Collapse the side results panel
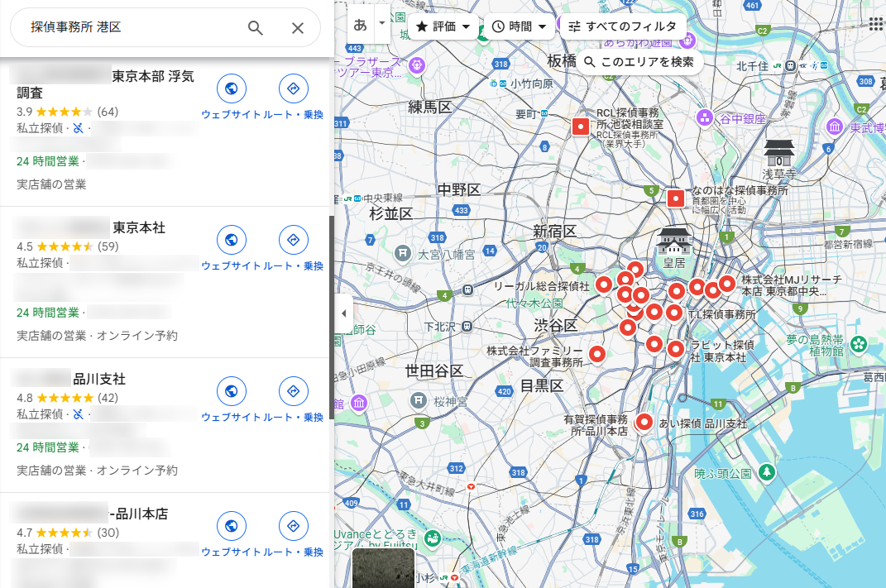The width and height of the screenshot is (886, 588). (343, 313)
